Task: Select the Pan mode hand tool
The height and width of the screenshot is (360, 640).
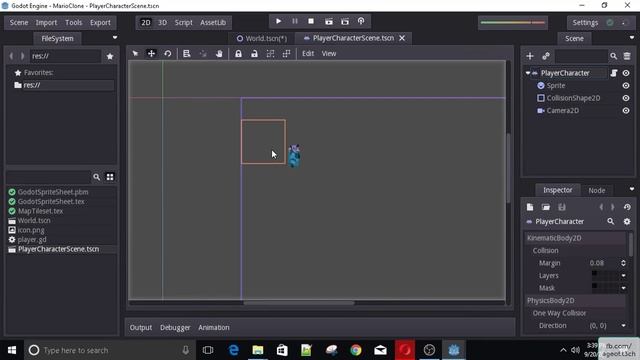Action: (219, 53)
